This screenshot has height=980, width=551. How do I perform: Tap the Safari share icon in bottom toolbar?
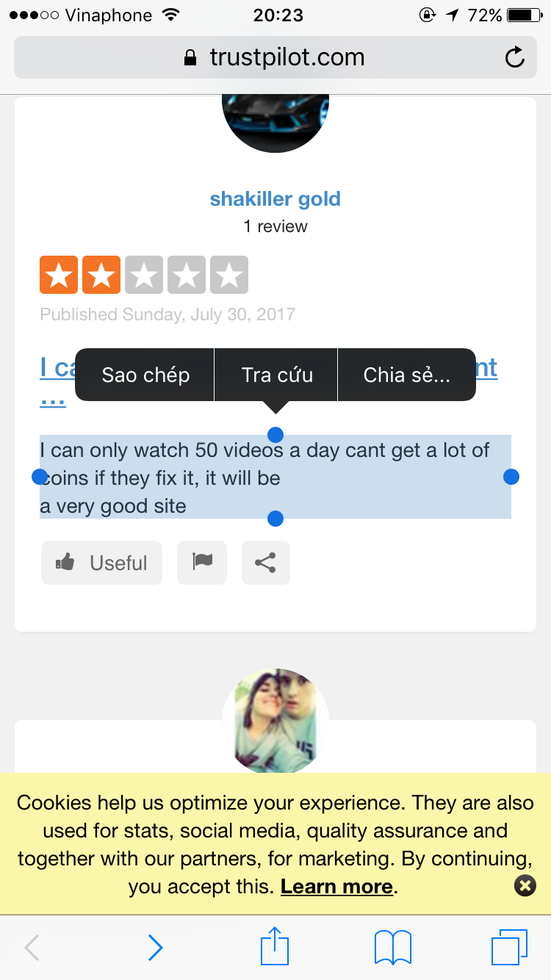(275, 946)
